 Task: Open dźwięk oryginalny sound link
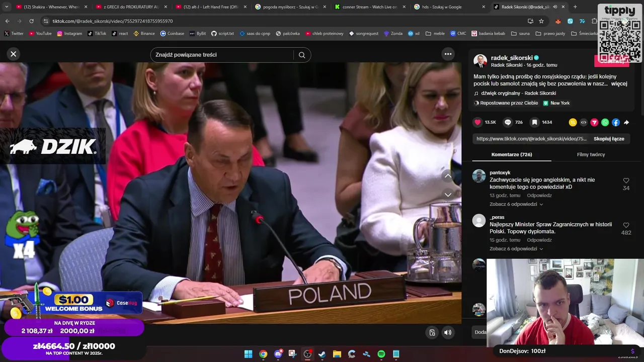click(518, 93)
